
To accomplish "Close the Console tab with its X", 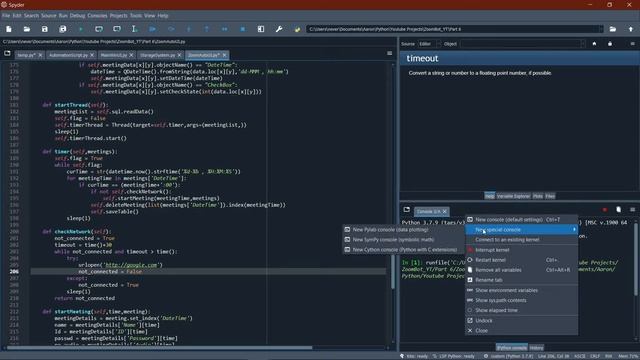I will pyautogui.click(x=444, y=211).
